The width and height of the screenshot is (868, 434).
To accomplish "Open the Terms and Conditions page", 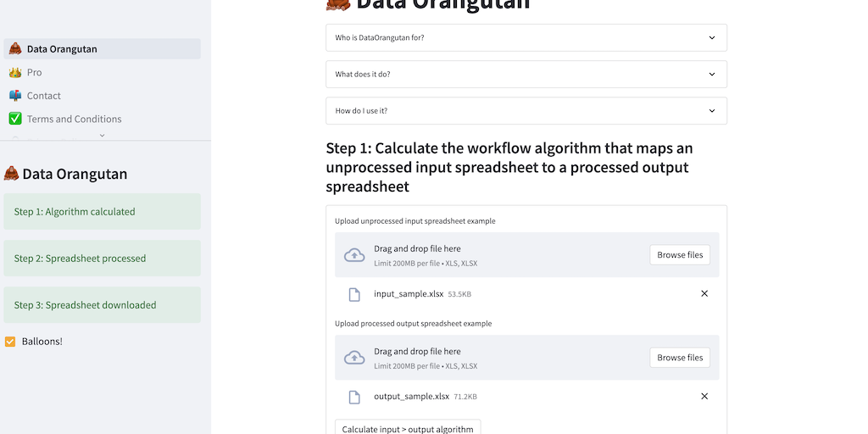I will coord(74,120).
